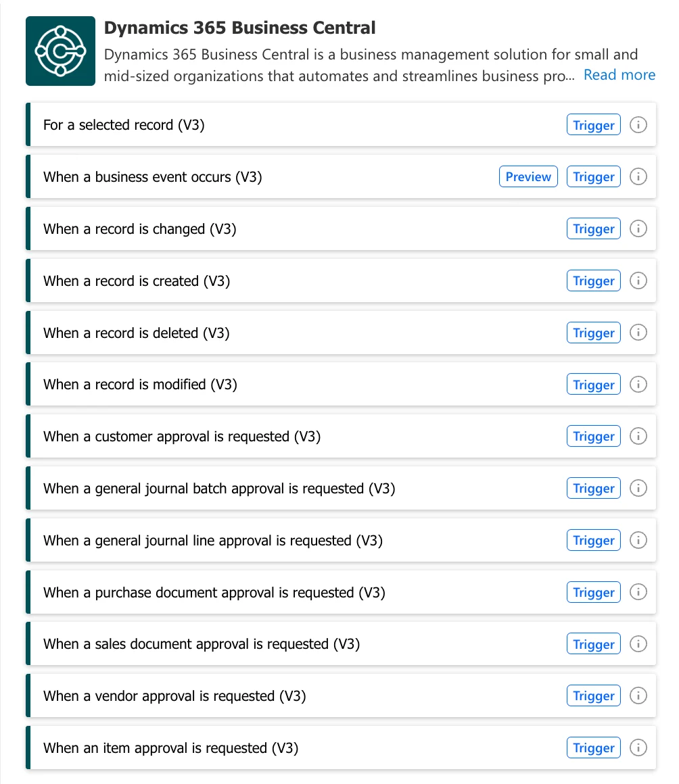The width and height of the screenshot is (679, 784).
Task: Click Trigger for sales document approval
Action: [x=593, y=643]
